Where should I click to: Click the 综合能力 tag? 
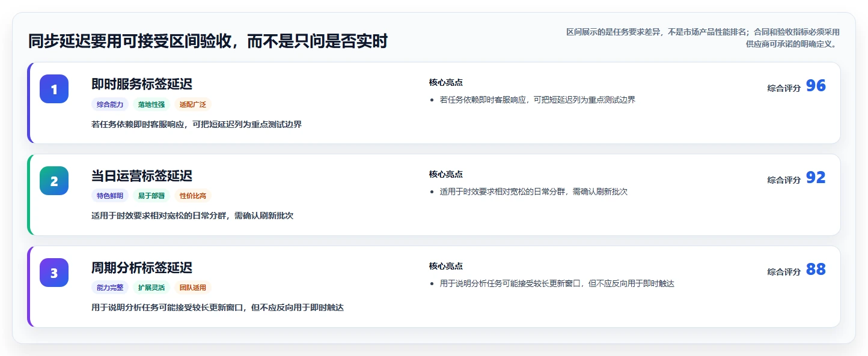[x=110, y=104]
